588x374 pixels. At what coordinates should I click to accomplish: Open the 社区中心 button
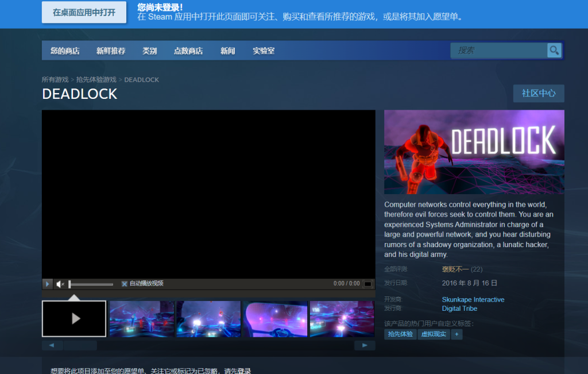[x=539, y=94]
